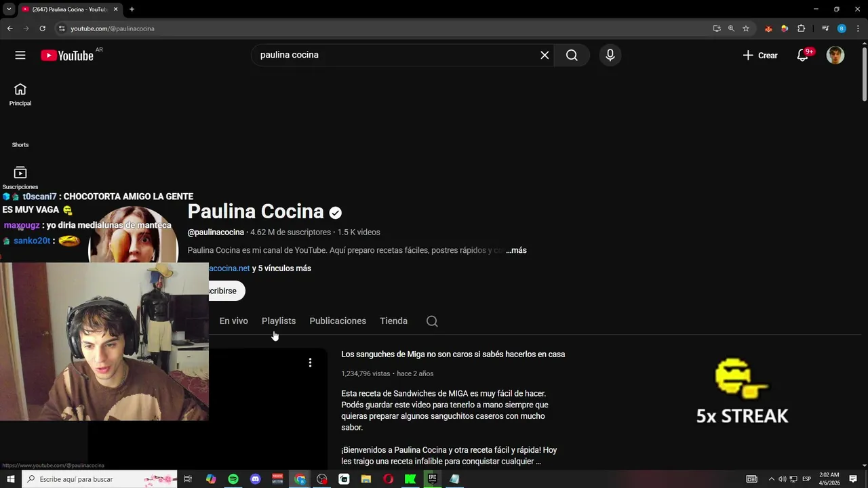Open Task View on the taskbar
The width and height of the screenshot is (868, 488).
[189, 479]
